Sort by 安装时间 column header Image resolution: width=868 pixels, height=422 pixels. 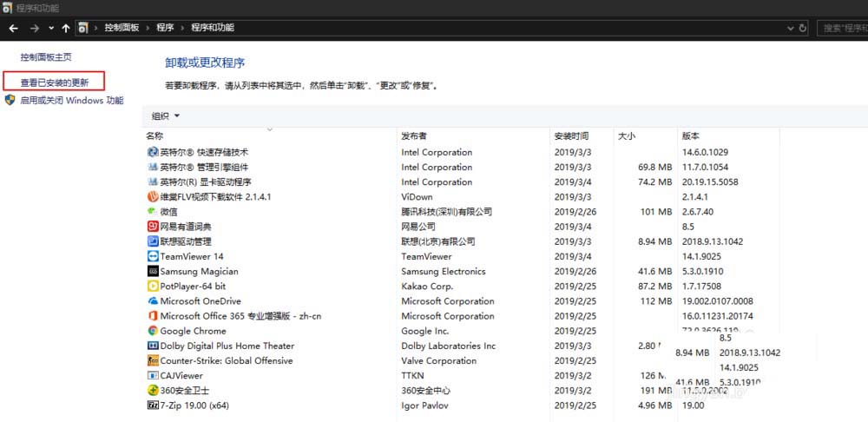(571, 135)
